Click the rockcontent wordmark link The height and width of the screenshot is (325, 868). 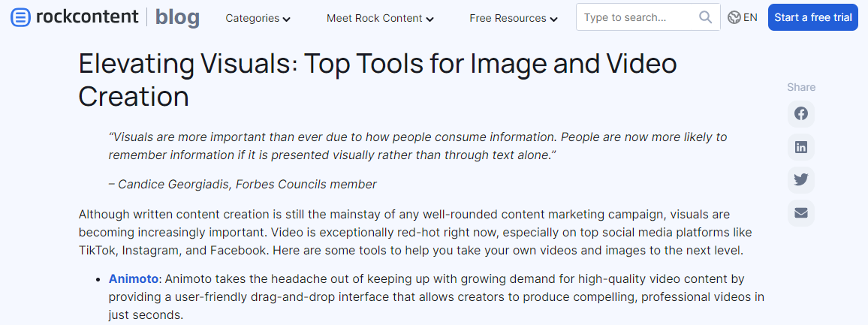tap(87, 17)
